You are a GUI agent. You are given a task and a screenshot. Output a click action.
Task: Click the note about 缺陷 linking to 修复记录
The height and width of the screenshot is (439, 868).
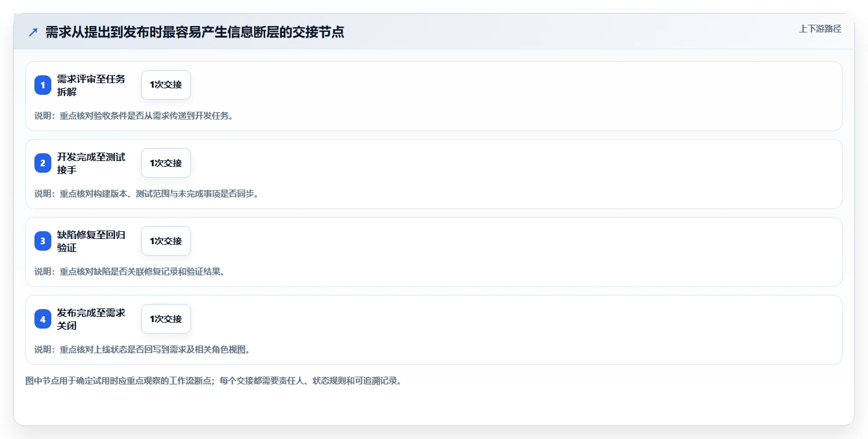129,271
